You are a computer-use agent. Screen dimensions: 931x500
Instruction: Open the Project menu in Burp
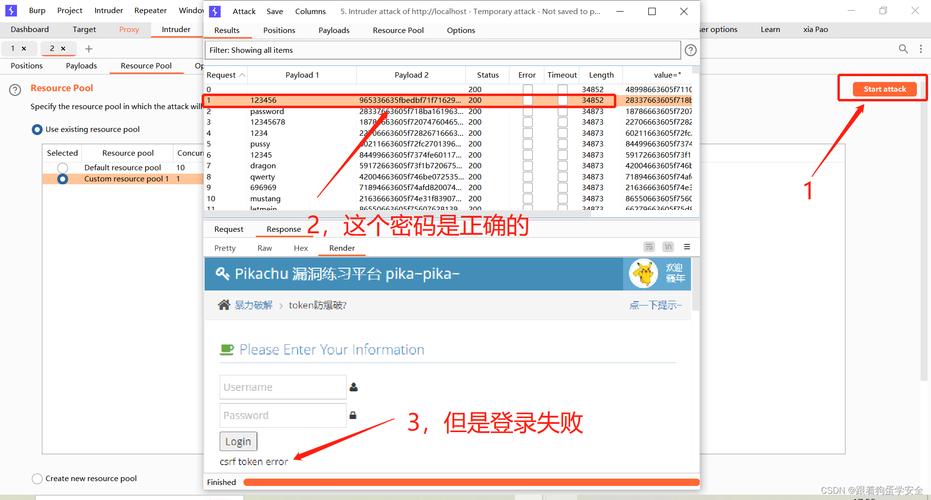click(x=69, y=10)
